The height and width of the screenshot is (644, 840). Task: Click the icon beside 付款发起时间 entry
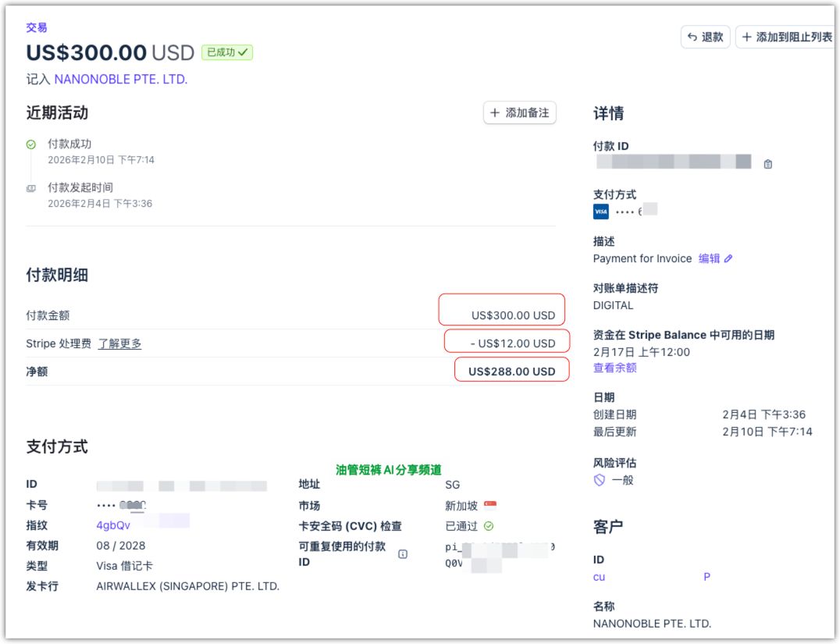click(33, 187)
